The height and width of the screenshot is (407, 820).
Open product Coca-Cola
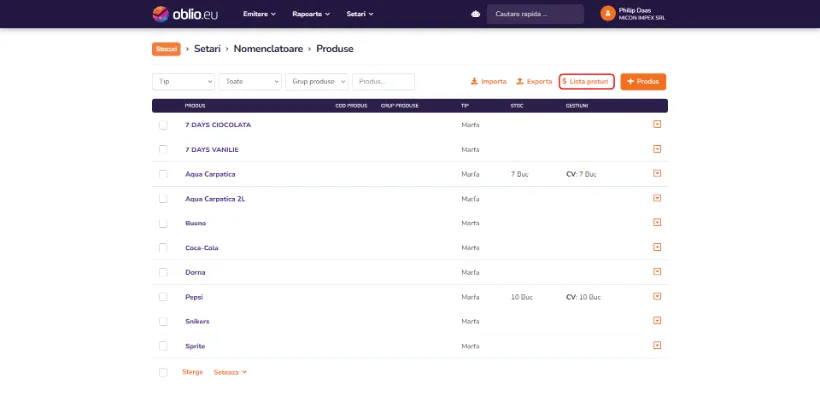(202, 248)
